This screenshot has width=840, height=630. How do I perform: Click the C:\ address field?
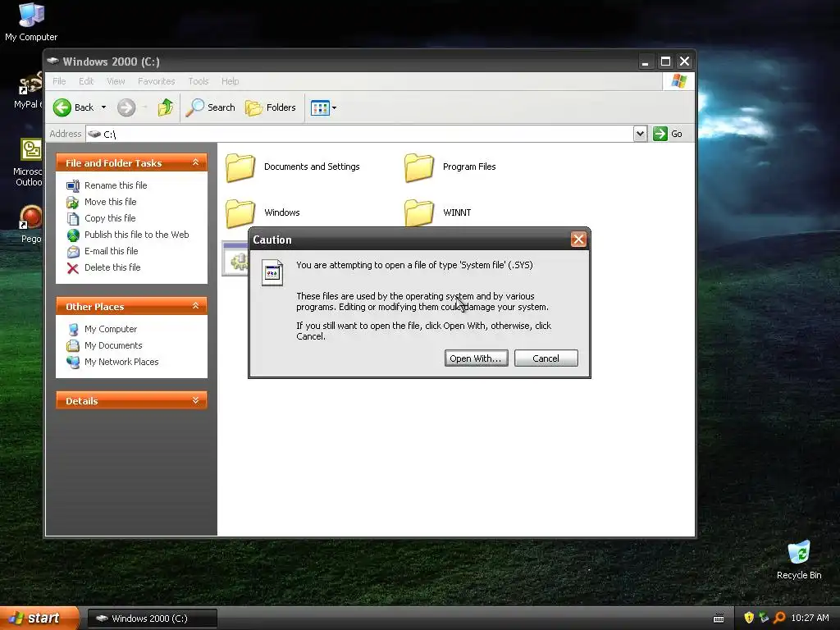pyautogui.click(x=359, y=134)
